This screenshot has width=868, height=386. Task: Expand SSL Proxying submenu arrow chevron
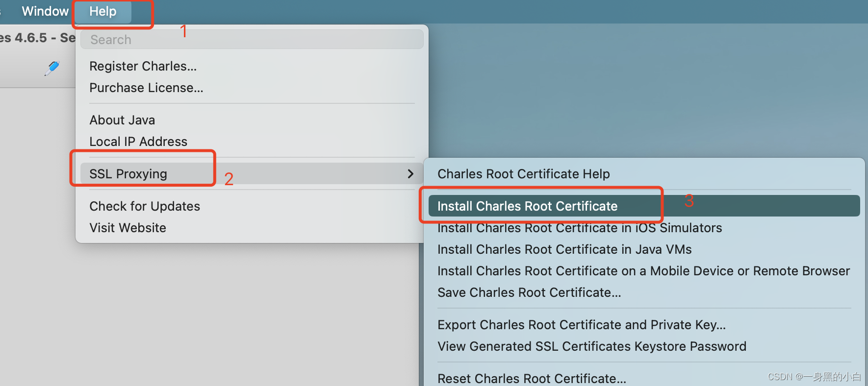[410, 174]
